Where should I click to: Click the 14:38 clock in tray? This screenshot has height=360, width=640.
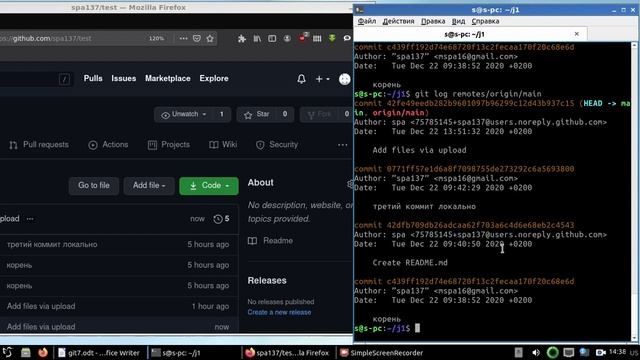[x=617, y=352]
